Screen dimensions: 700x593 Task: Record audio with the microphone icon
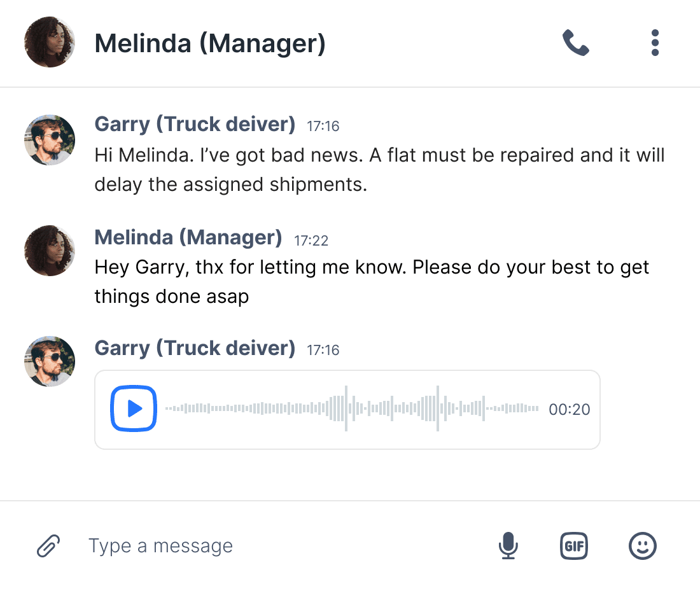(508, 546)
